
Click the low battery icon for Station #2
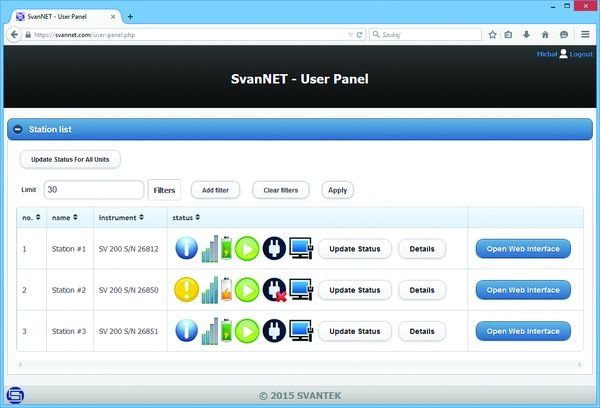tap(230, 290)
